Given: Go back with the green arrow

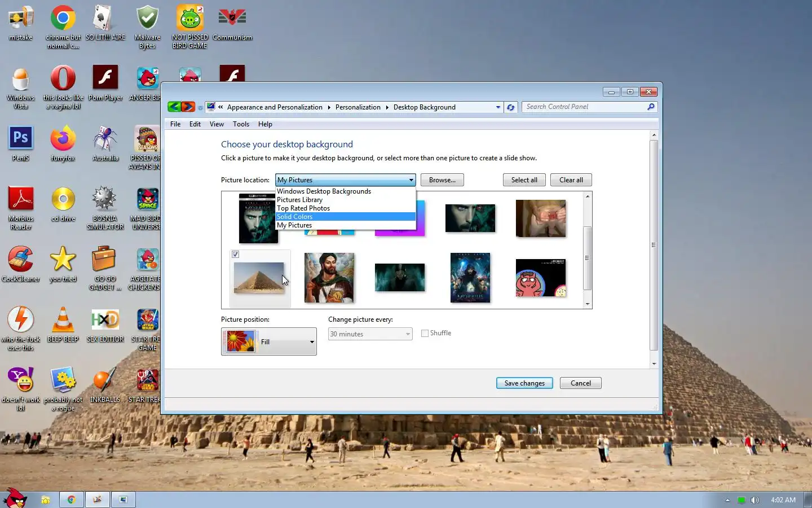Looking at the screenshot, I should (x=174, y=107).
